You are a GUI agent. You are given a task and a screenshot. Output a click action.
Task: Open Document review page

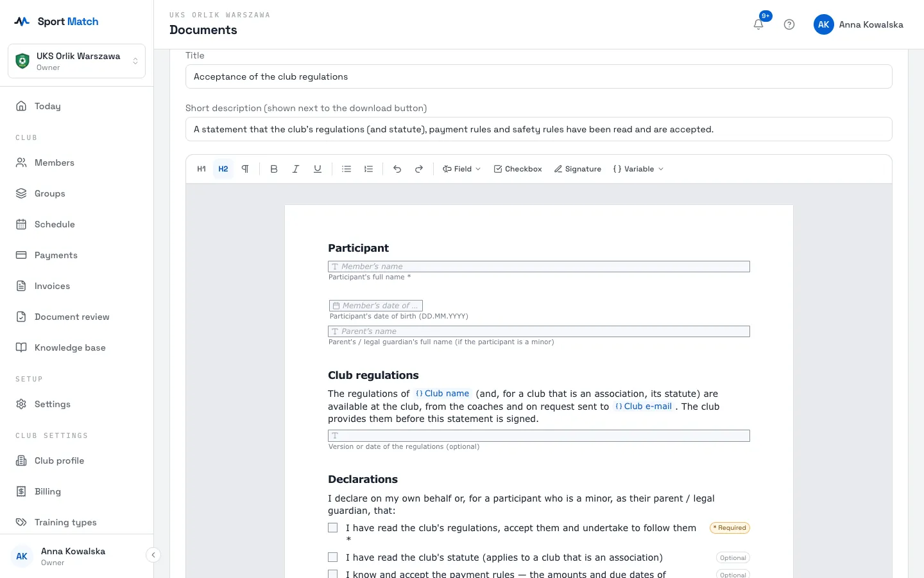(76, 317)
